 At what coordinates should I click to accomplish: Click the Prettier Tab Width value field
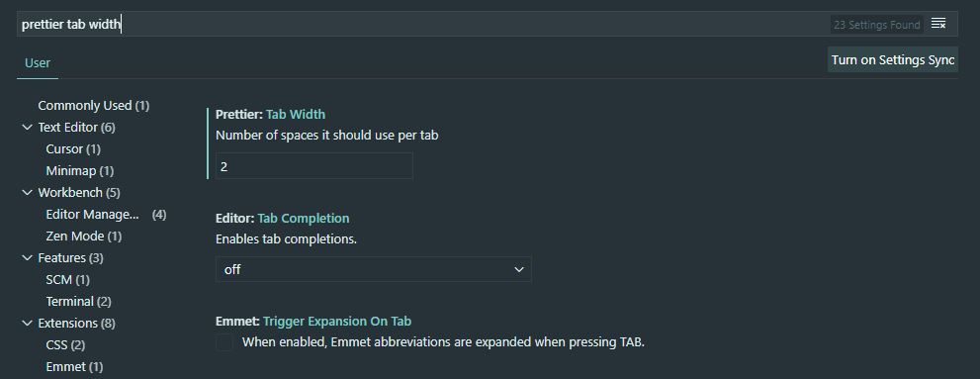point(314,166)
